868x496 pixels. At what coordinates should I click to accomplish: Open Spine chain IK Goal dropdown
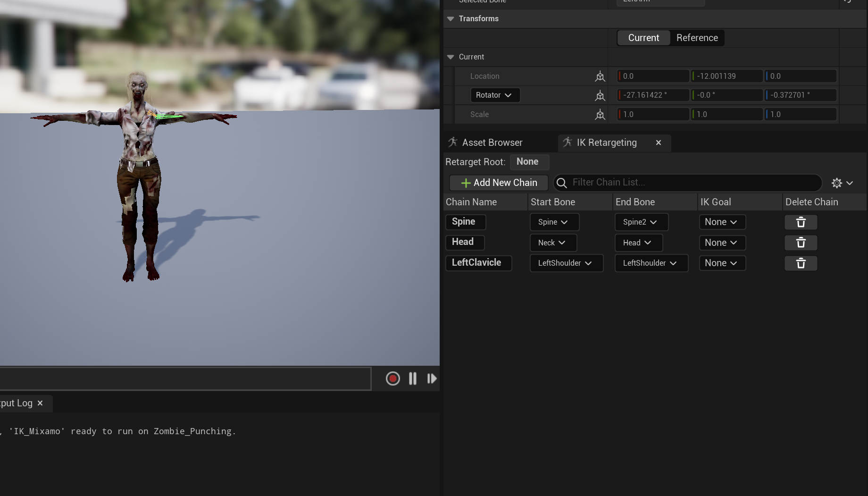coord(722,222)
